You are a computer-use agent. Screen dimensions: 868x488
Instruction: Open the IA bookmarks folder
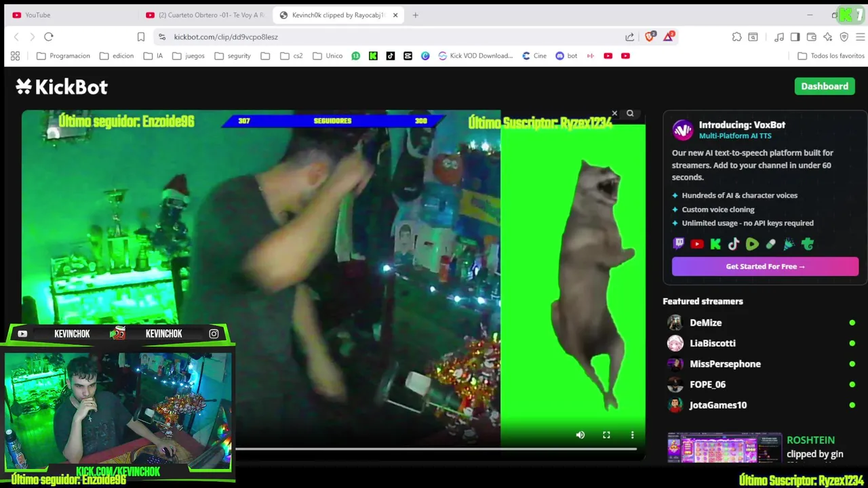153,56
